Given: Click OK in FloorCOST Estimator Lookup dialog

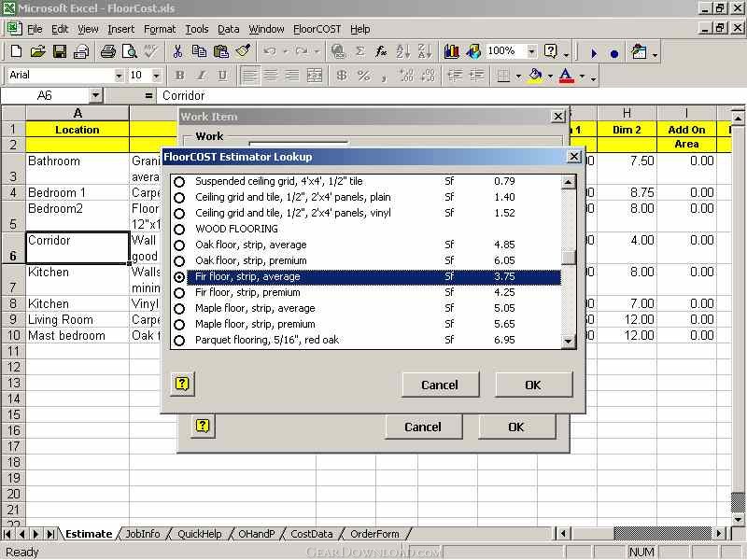Looking at the screenshot, I should tap(533, 385).
